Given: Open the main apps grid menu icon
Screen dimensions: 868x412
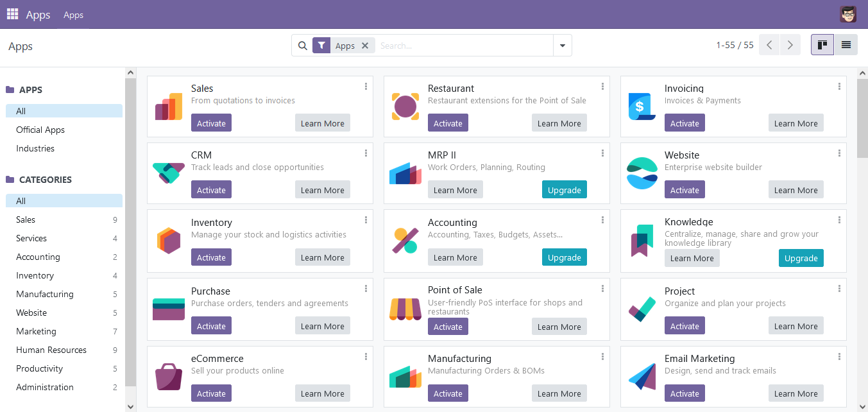Looking at the screenshot, I should pos(12,14).
